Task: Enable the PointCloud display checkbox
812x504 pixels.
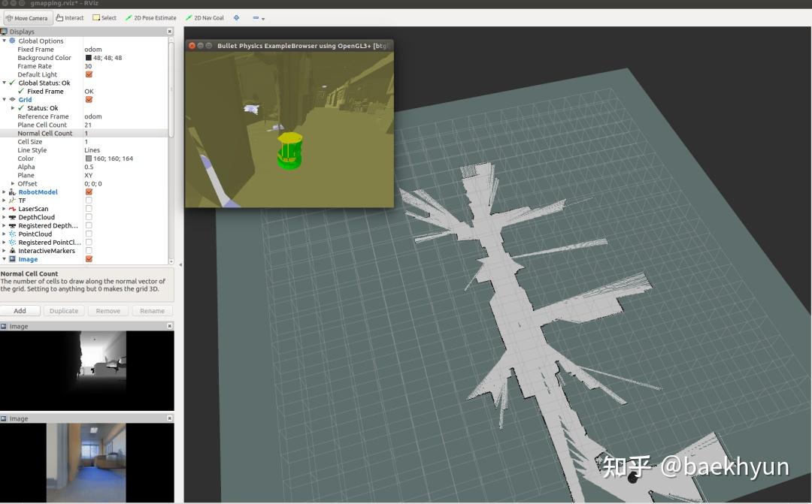Action: click(x=89, y=234)
